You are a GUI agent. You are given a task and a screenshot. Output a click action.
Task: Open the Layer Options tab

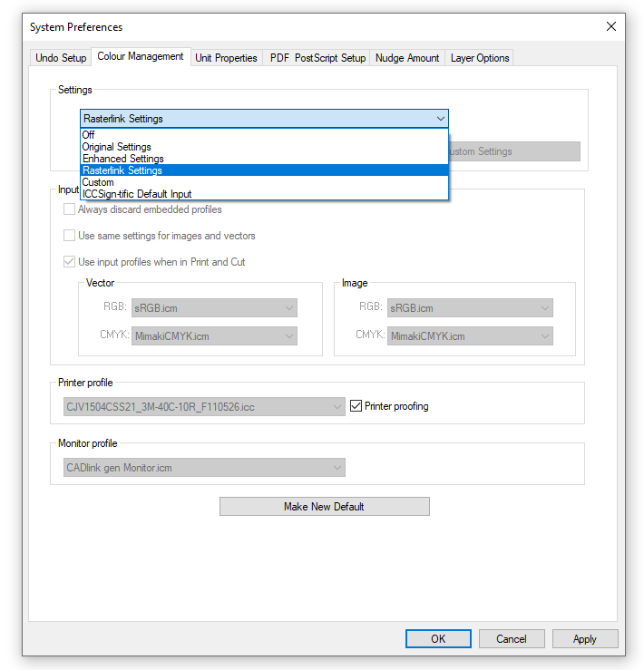480,58
